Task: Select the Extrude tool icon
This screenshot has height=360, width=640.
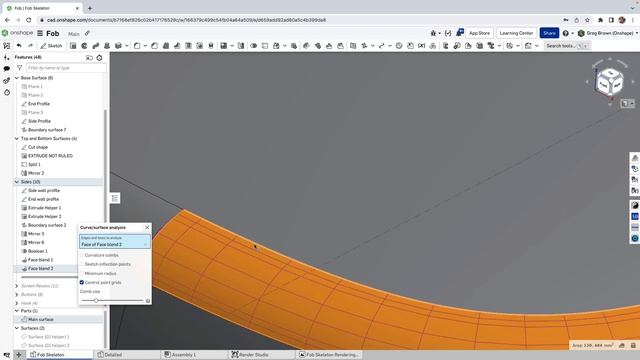Action: 73,46
